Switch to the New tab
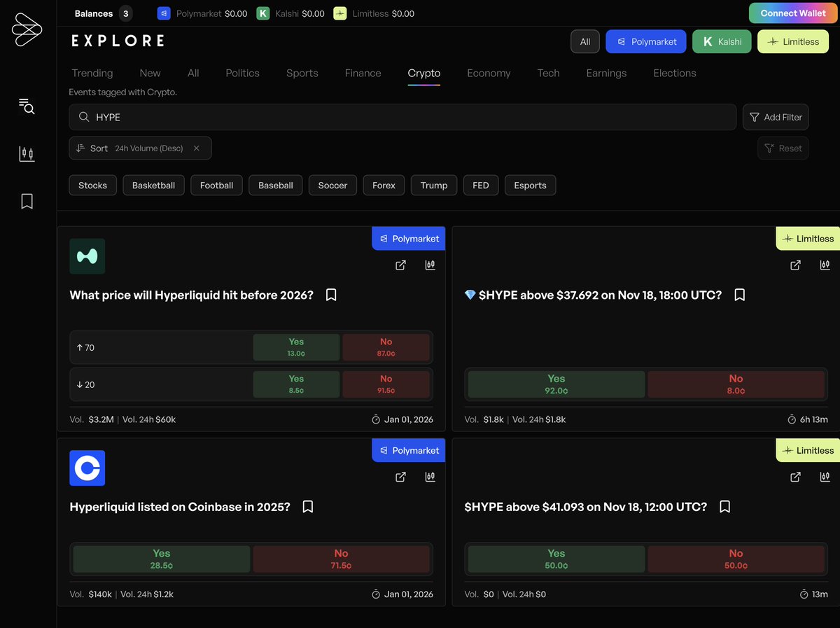 (x=150, y=73)
